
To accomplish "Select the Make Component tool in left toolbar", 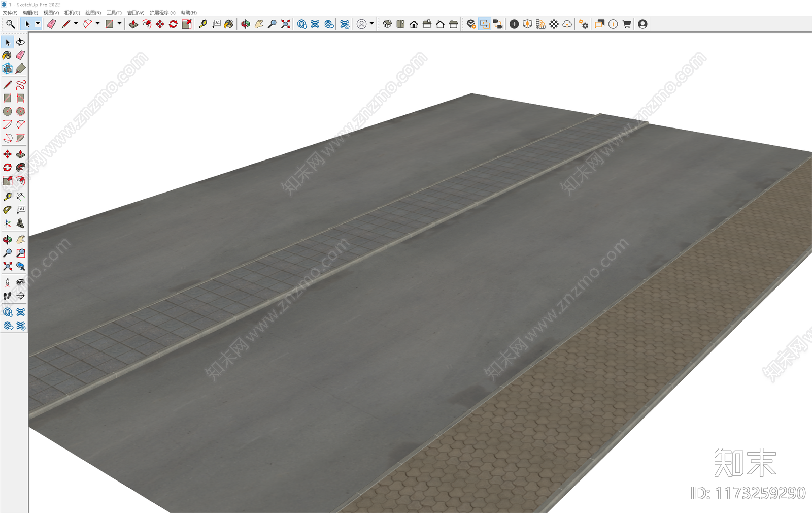I will pos(7,69).
